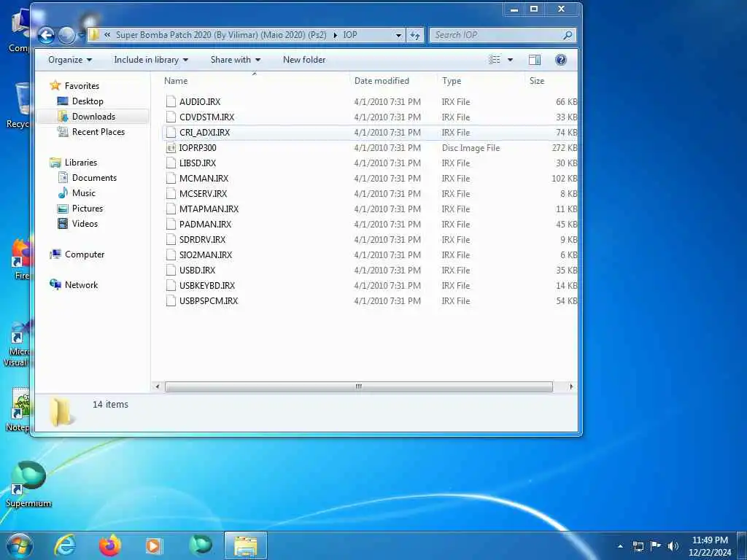Click the horizontal scrollbar thumb
This screenshot has width=747, height=560.
point(359,386)
